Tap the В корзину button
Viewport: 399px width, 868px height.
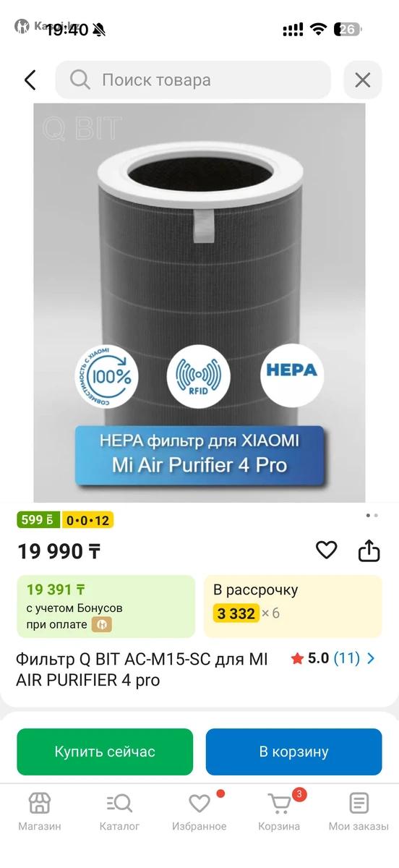coord(293,752)
